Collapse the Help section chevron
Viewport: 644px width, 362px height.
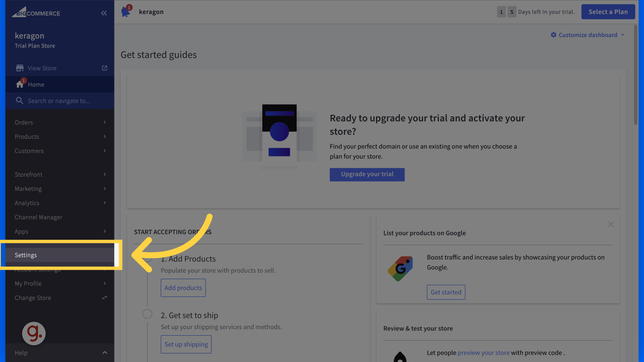(x=105, y=353)
